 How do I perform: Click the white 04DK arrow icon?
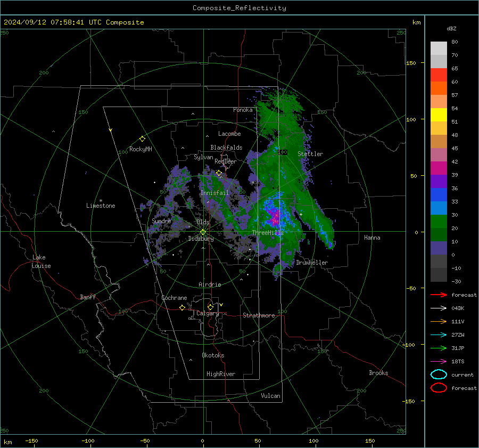click(439, 308)
